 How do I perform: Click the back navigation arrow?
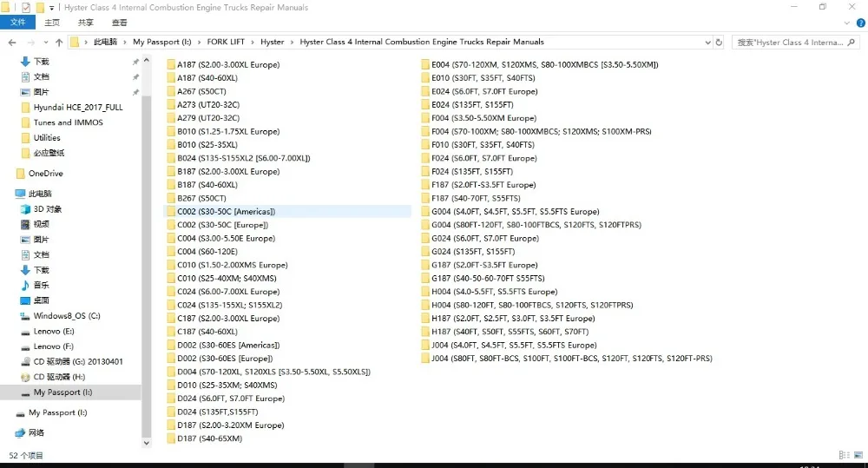[12, 42]
